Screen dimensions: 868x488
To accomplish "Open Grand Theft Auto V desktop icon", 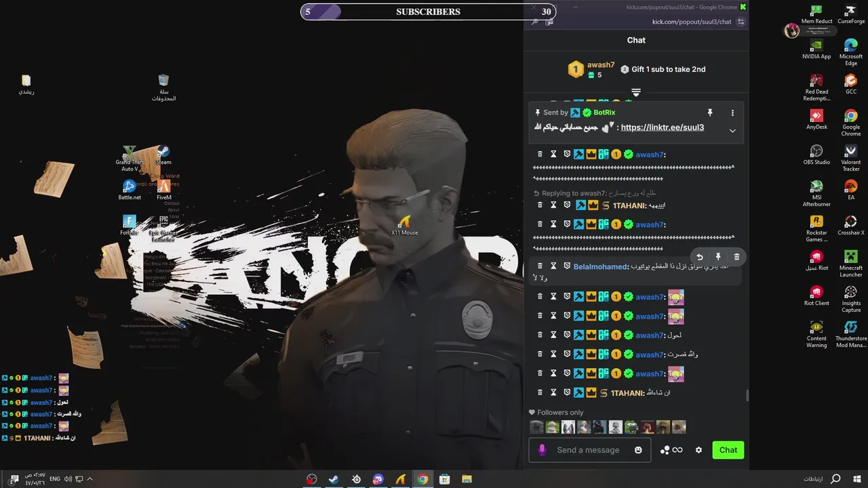I will (129, 158).
